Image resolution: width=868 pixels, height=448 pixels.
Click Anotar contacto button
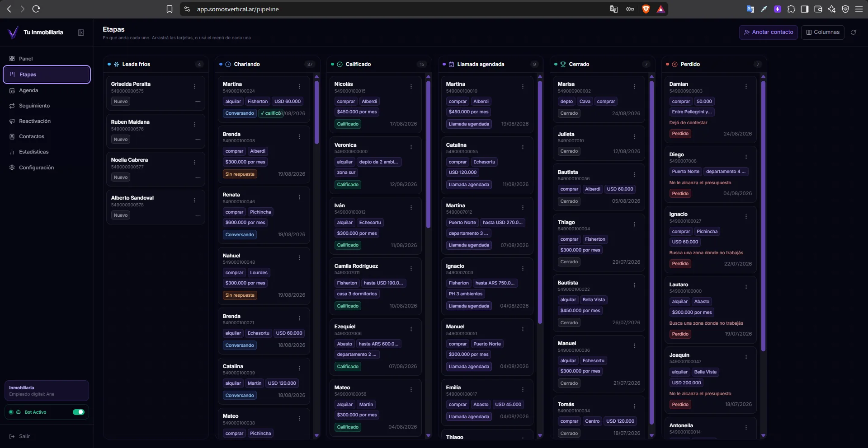coord(769,33)
